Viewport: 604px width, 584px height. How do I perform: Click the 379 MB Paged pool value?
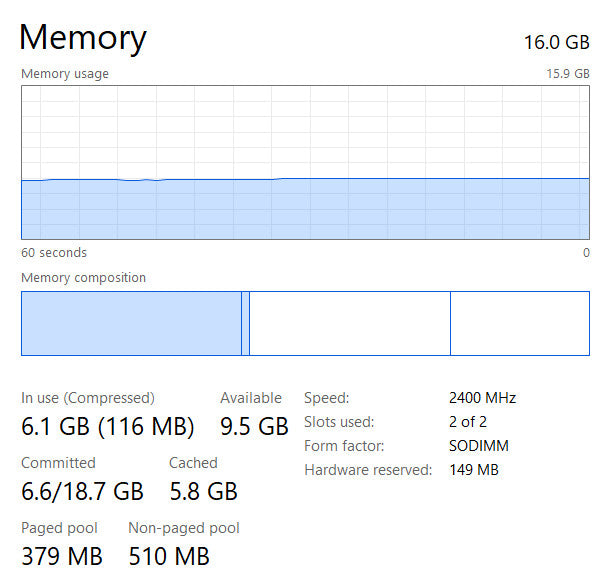pos(62,556)
